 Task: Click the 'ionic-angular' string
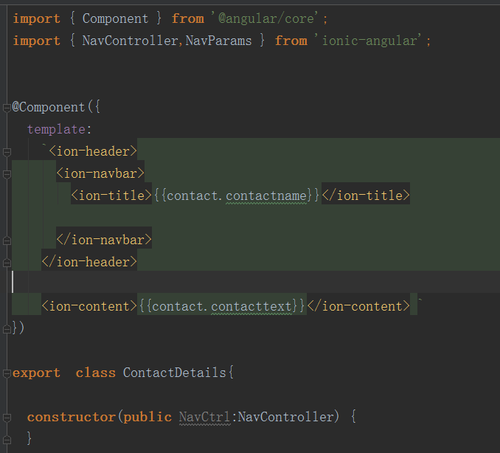(368, 41)
